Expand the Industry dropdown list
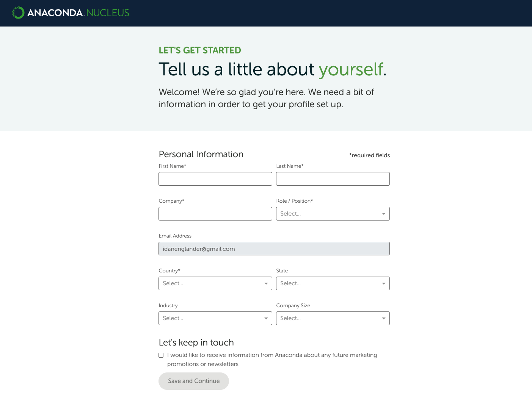The height and width of the screenshot is (402, 532). click(215, 318)
